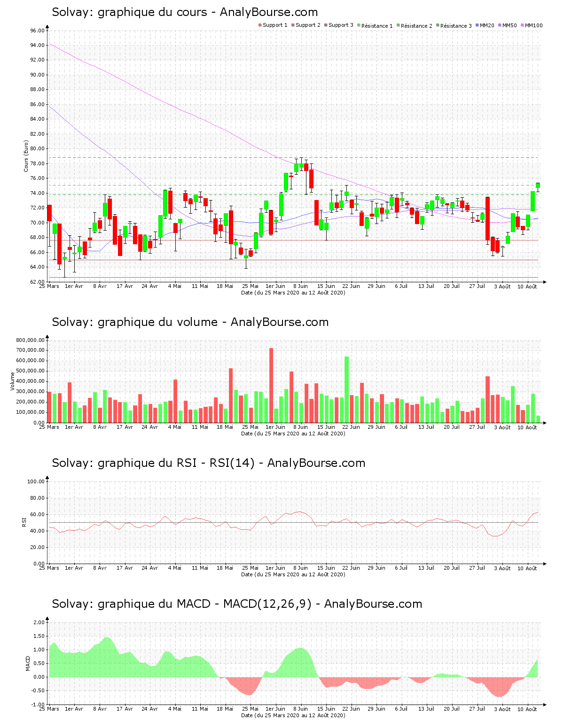The width and height of the screenshot is (564, 728).
Task: Click the tallest green volume bar near 22 Juin
Action: 347,389
